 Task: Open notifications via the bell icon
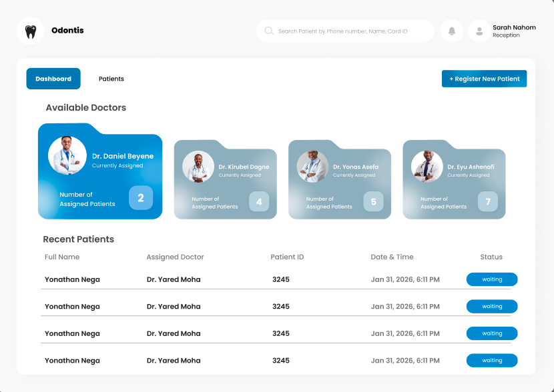pyautogui.click(x=451, y=31)
